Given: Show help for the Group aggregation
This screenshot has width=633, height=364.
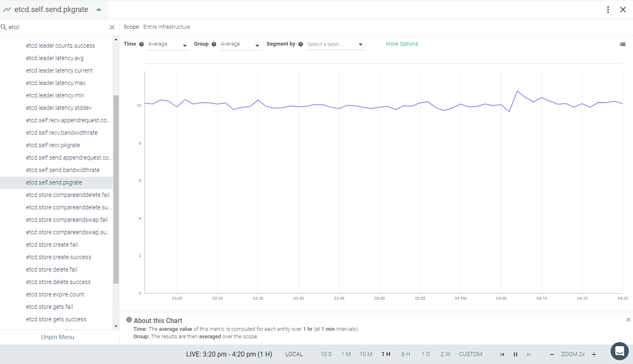Looking at the screenshot, I should click(214, 44).
